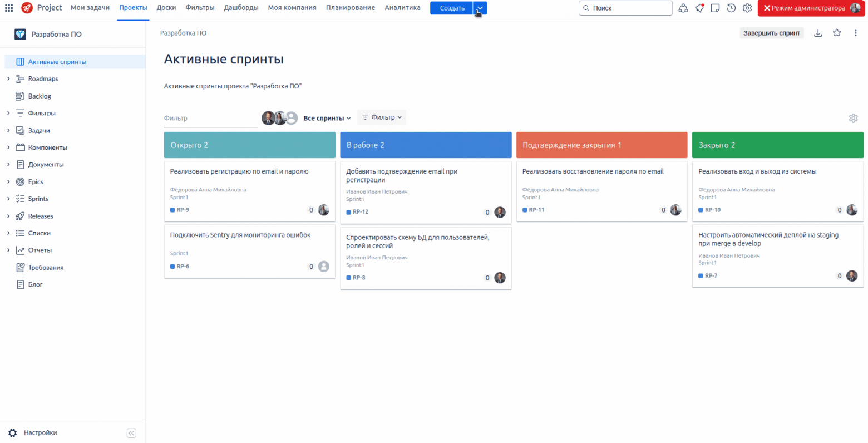This screenshot has width=868, height=443.
Task: Click the Завершить спринт button
Action: pos(772,33)
